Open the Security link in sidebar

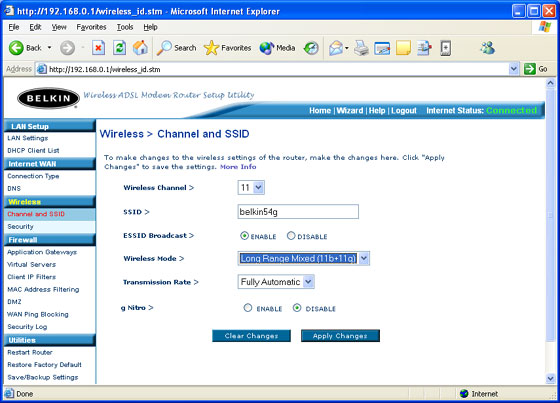20,227
